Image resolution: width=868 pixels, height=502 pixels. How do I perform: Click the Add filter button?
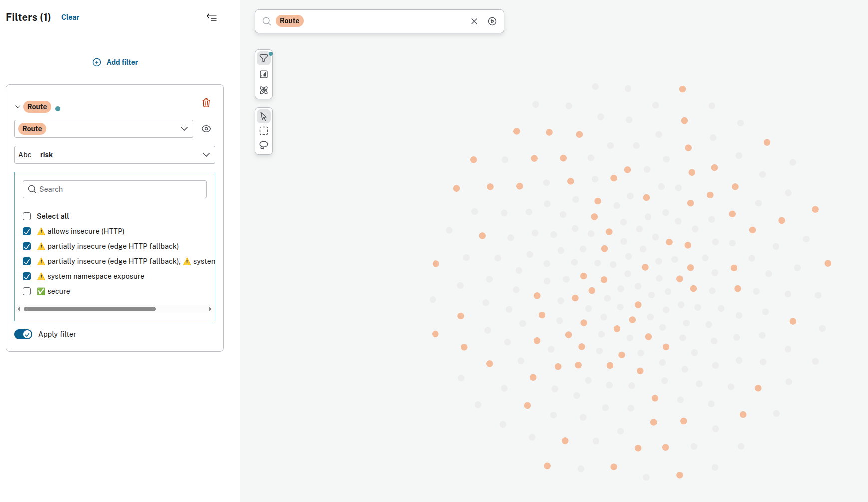(x=115, y=62)
